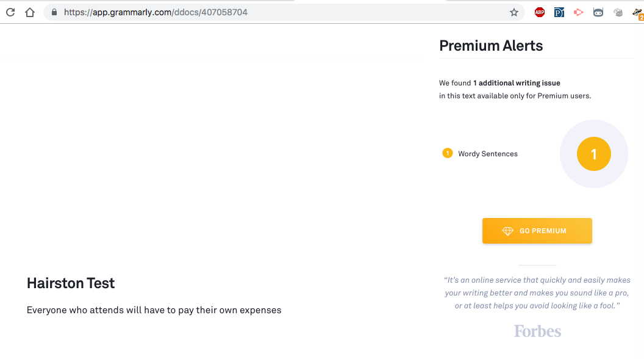This screenshot has width=644, height=359.
Task: Open the Adblock Plus extension
Action: (x=539, y=12)
